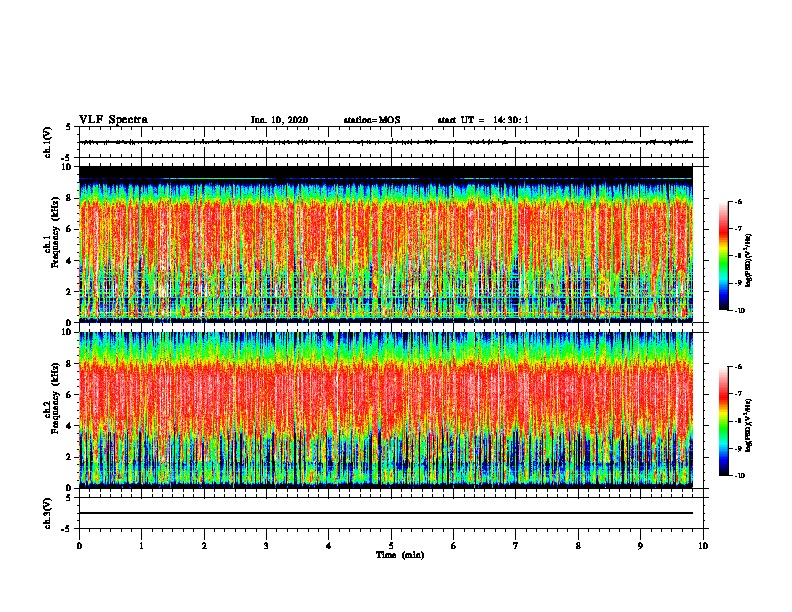The width and height of the screenshot is (792, 612).
Task: Select the date label 'Jan. 10, 2020'
Action: pyautogui.click(x=279, y=120)
